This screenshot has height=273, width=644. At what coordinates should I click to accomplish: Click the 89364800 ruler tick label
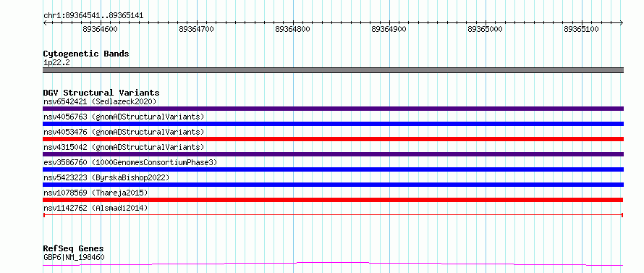293,29
